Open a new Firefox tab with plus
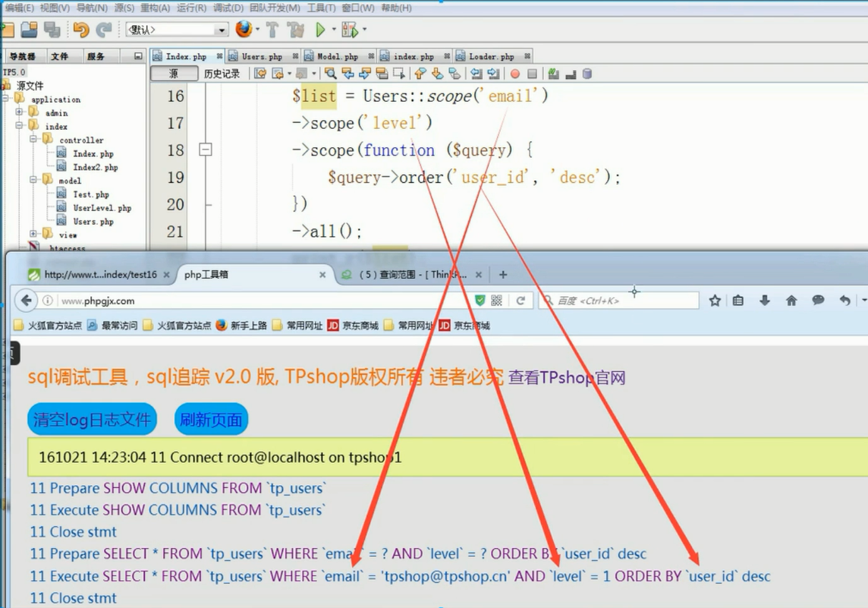868x608 pixels. pyautogui.click(x=502, y=275)
